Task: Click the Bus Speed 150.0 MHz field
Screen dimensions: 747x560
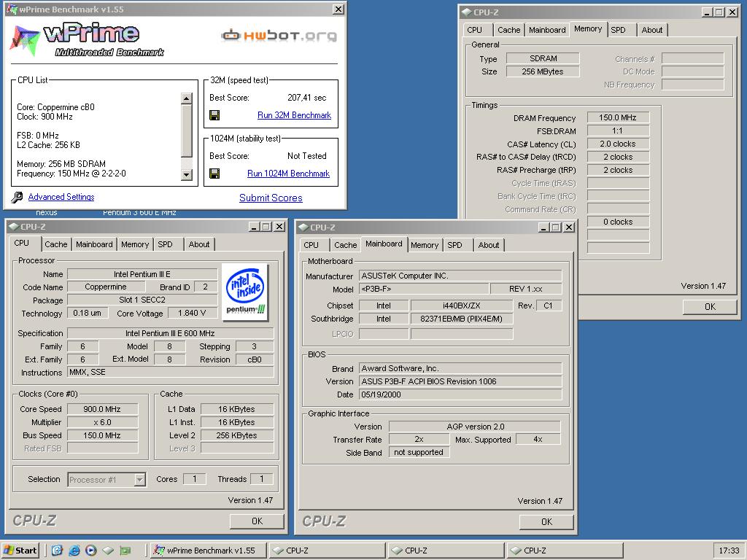Action: tap(102, 435)
